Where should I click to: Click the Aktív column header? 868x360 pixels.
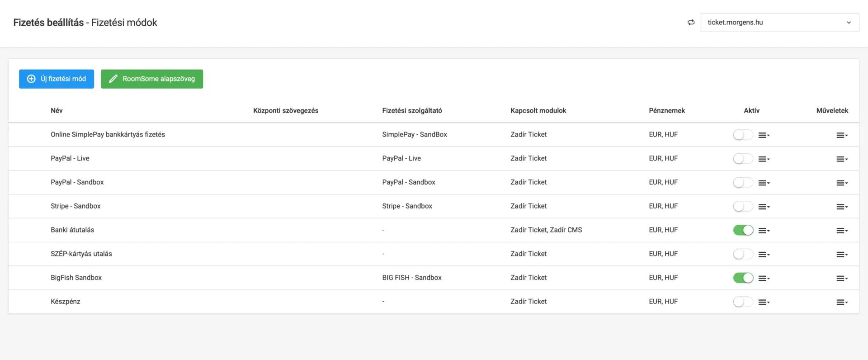[x=751, y=111]
